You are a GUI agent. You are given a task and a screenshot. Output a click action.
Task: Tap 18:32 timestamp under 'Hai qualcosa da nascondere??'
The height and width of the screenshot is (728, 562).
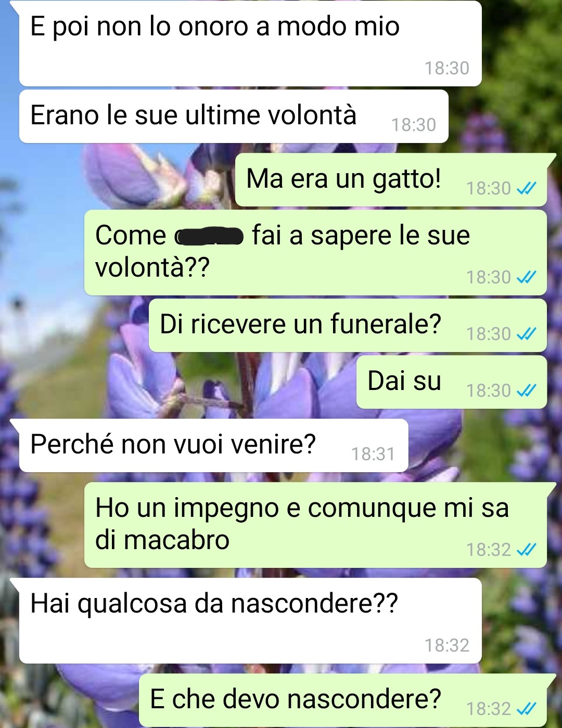[x=447, y=645]
